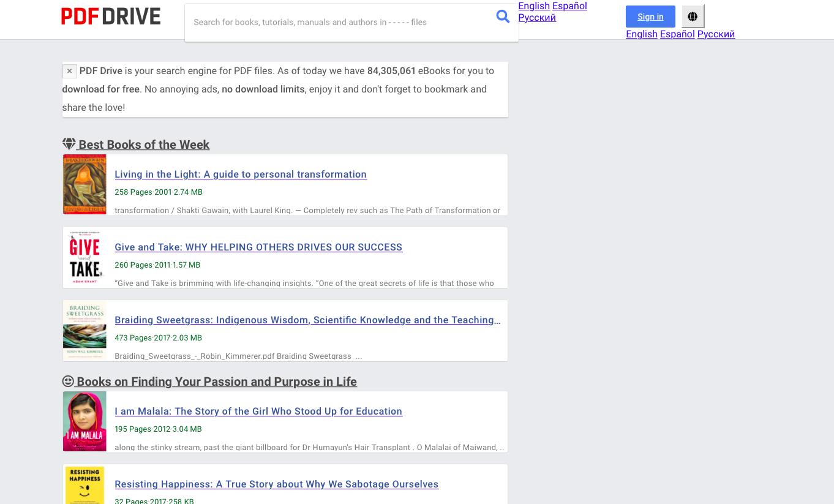
Task: Click 'download for free' bold text
Action: 100,89
